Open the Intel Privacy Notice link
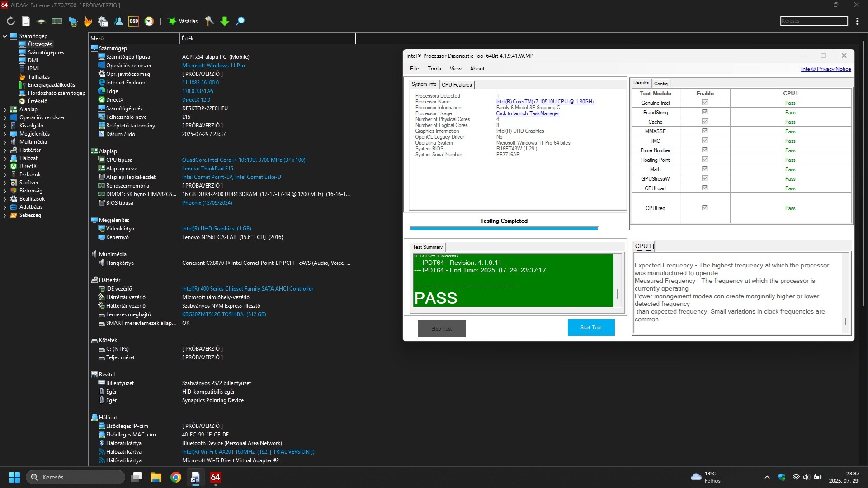The height and width of the screenshot is (488, 868). 826,69
